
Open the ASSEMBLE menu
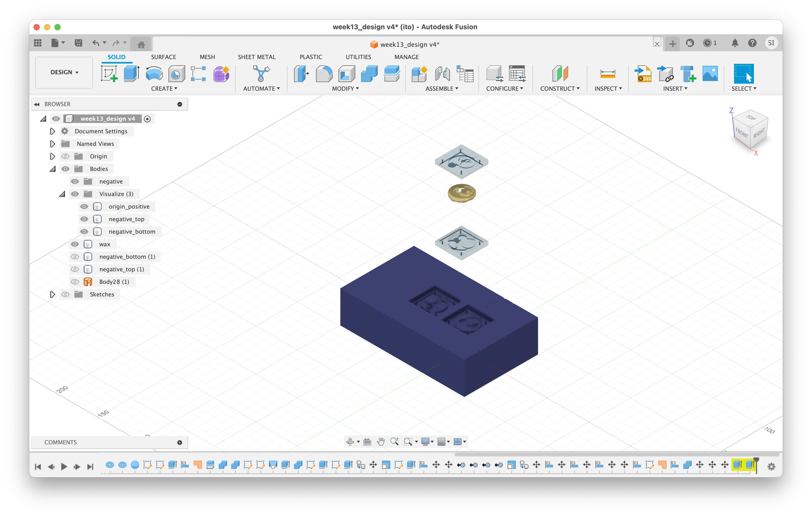(x=442, y=89)
